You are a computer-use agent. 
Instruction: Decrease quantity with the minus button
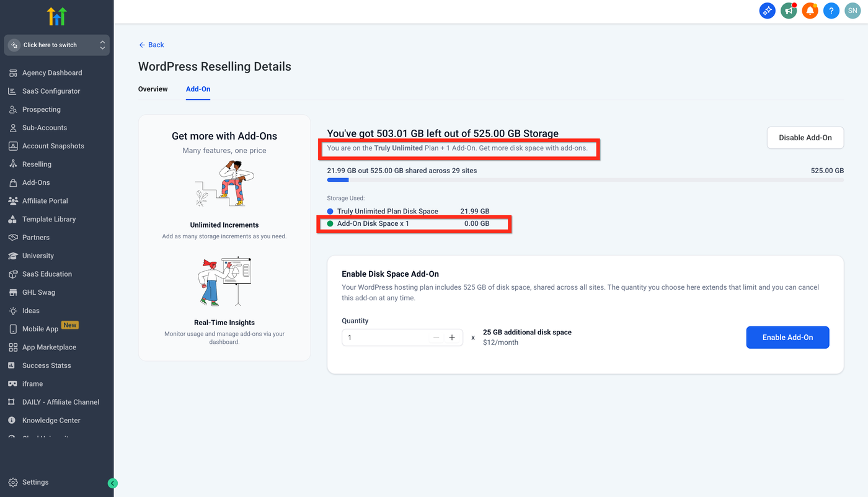tap(436, 338)
